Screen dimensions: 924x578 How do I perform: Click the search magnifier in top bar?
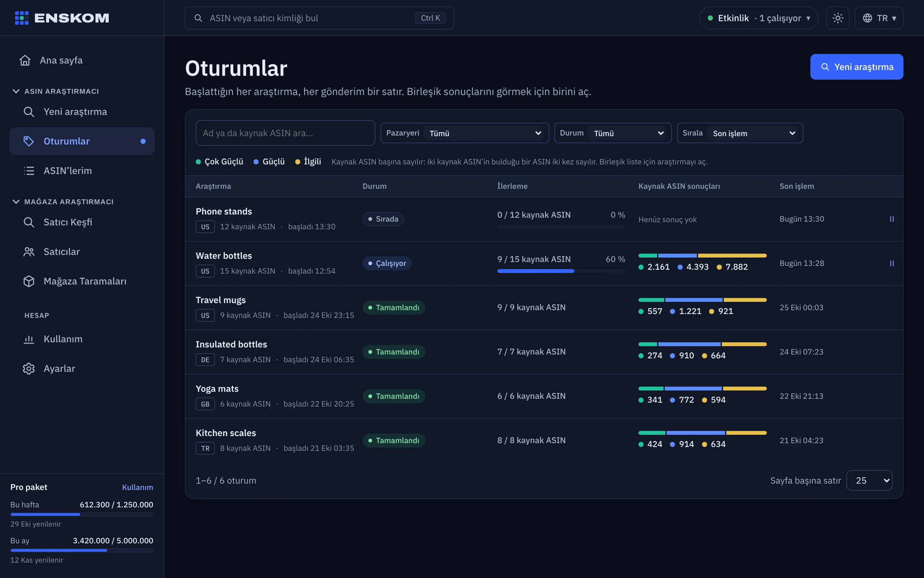pos(198,18)
